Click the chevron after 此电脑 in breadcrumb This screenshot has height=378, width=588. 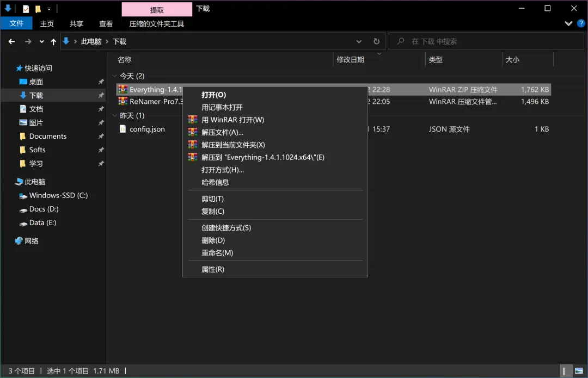pyautogui.click(x=107, y=41)
